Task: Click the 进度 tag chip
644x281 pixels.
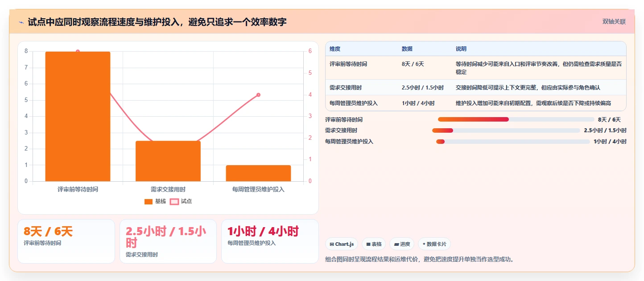Action: pos(402,244)
